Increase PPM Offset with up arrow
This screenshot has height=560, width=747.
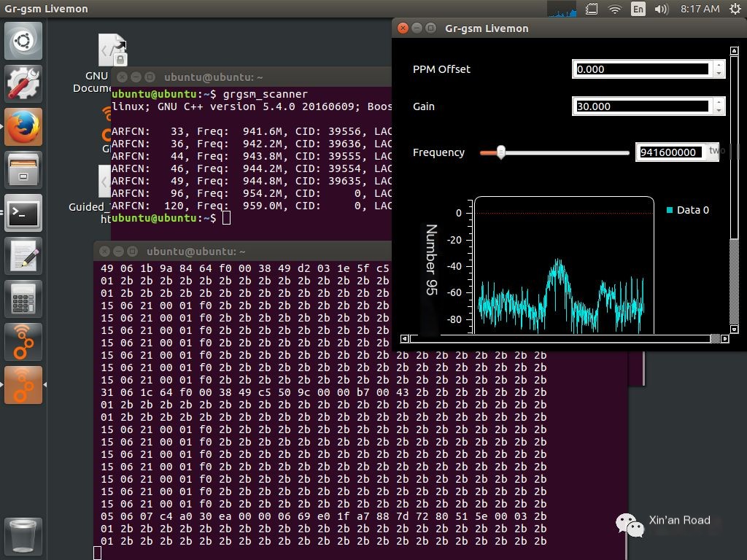(x=719, y=65)
